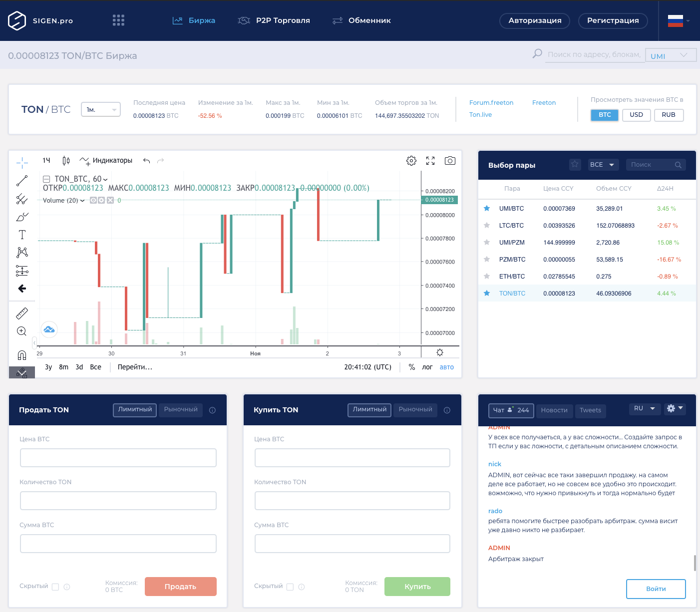Click the green Купить button
Viewport: 700px width, 612px height.
pos(417,587)
